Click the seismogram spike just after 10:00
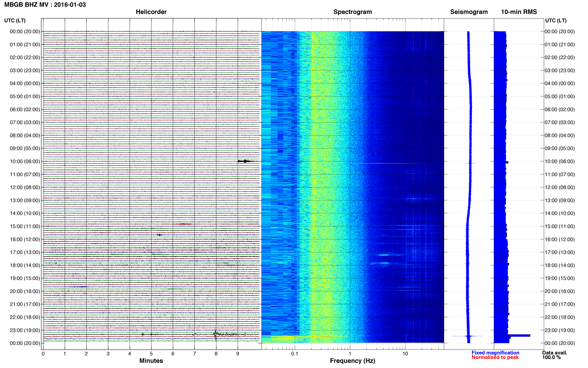Viewport: 588px width, 368px height. pos(471,163)
